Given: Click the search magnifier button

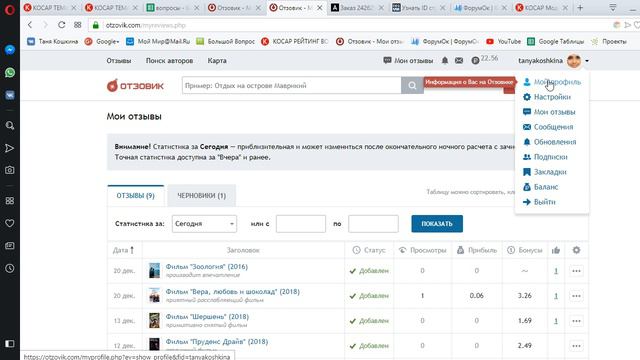Looking at the screenshot, I should pos(412,85).
